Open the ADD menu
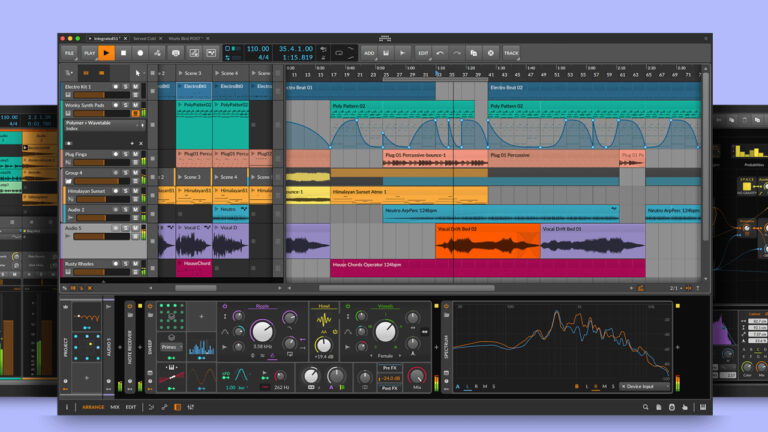This screenshot has height=432, width=768. tap(369, 53)
